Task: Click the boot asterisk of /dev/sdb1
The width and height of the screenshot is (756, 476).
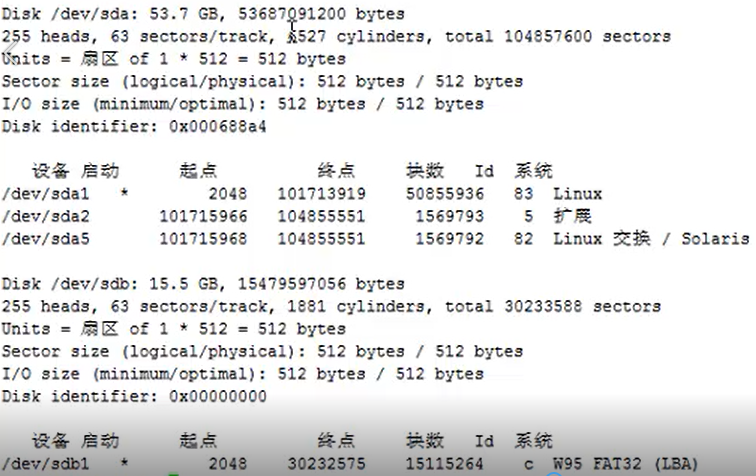Action: click(124, 463)
